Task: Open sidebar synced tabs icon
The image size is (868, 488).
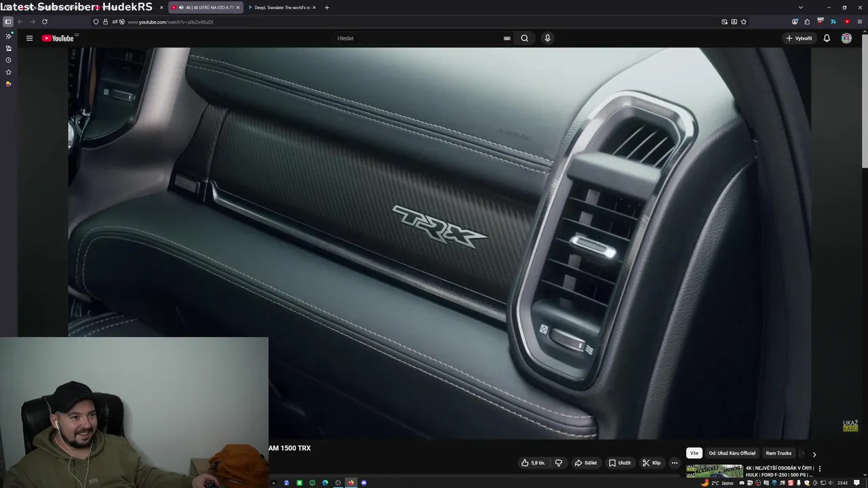Action: [x=8, y=48]
